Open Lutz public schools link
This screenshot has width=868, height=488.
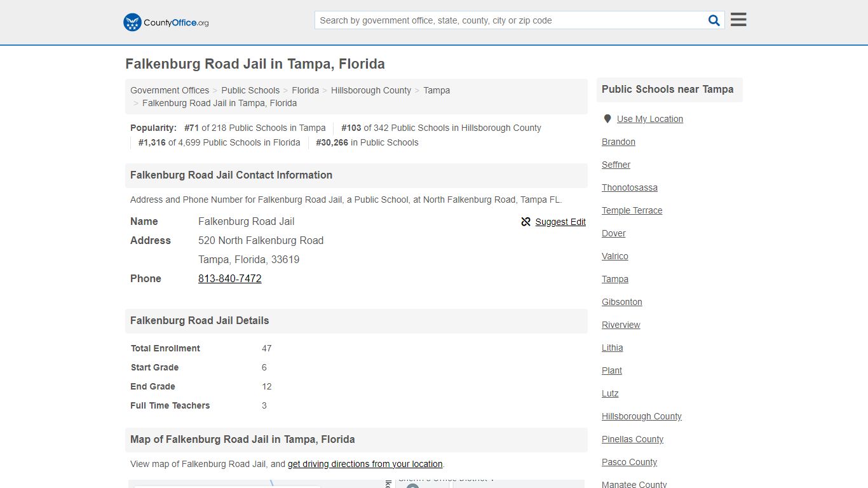[x=610, y=393]
